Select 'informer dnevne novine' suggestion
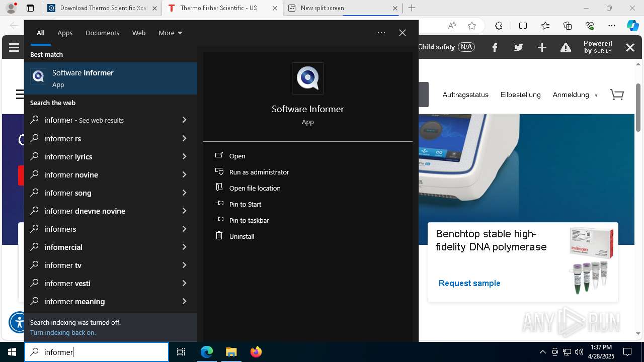Screen dimensions: 644x362 coord(111,211)
